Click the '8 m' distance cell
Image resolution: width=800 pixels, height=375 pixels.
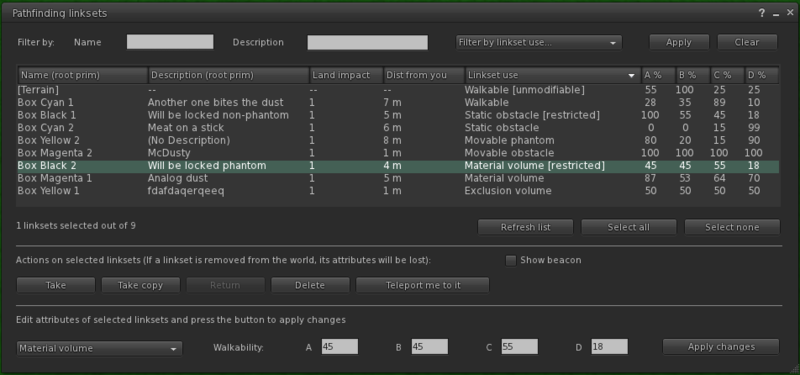tap(392, 140)
